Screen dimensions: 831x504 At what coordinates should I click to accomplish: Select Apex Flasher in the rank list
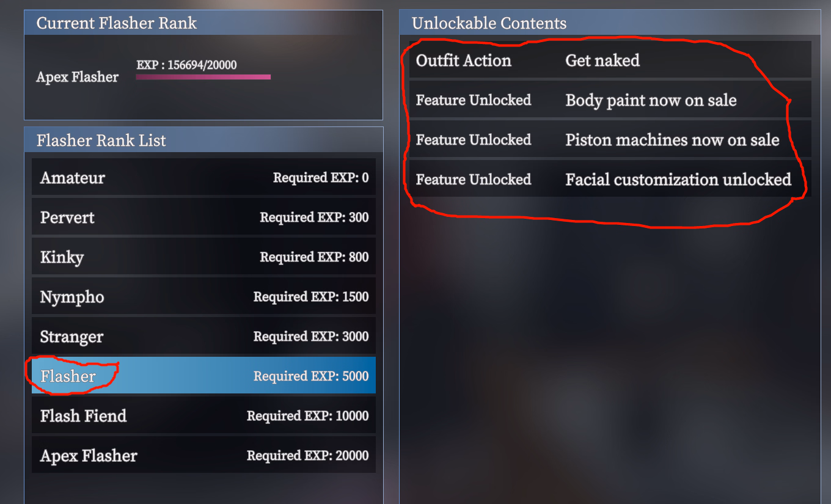[x=203, y=456]
